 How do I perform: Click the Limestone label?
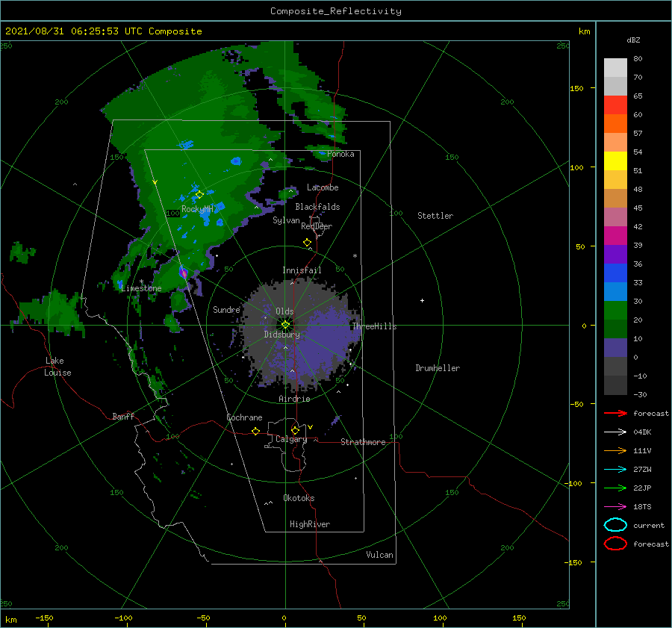coord(141,288)
